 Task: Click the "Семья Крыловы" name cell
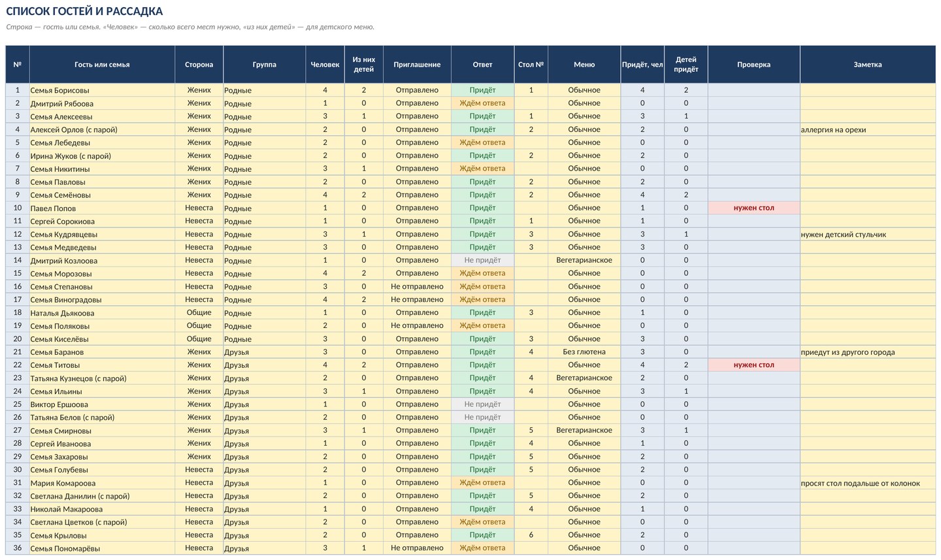coord(102,535)
